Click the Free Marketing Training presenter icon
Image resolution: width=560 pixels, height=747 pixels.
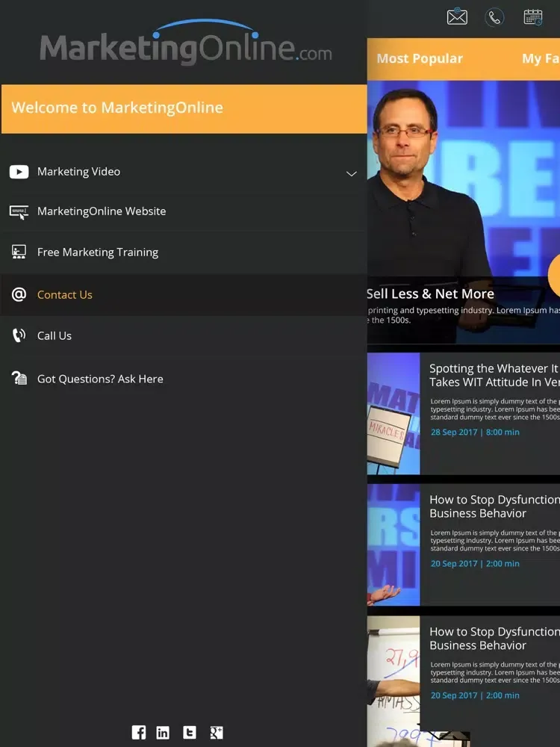click(19, 252)
